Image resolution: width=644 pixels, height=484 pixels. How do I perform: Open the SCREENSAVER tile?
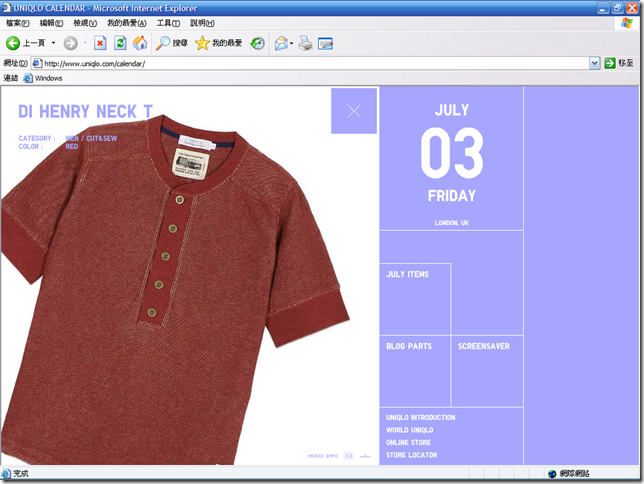tap(487, 371)
